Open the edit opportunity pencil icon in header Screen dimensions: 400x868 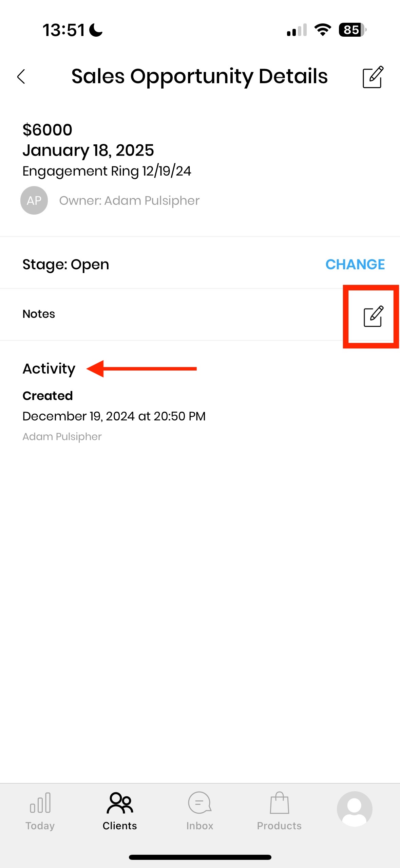pos(373,77)
